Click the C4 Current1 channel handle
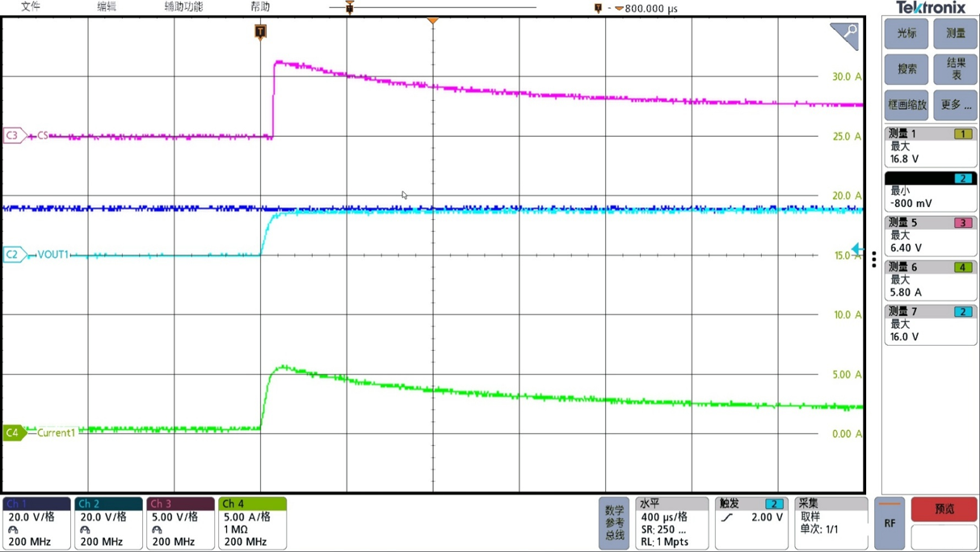This screenshot has height=552, width=980. 15,433
